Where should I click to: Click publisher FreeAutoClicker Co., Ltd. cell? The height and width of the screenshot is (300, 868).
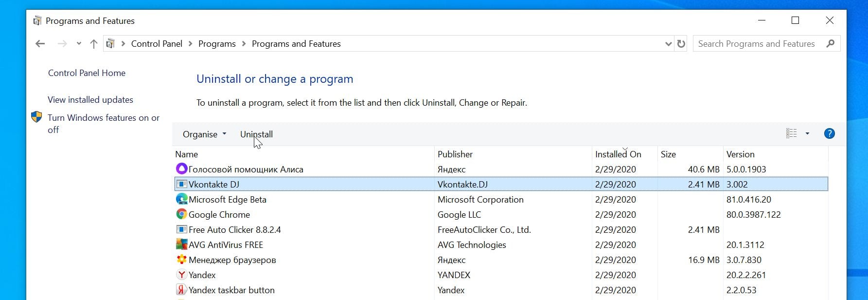coord(484,230)
